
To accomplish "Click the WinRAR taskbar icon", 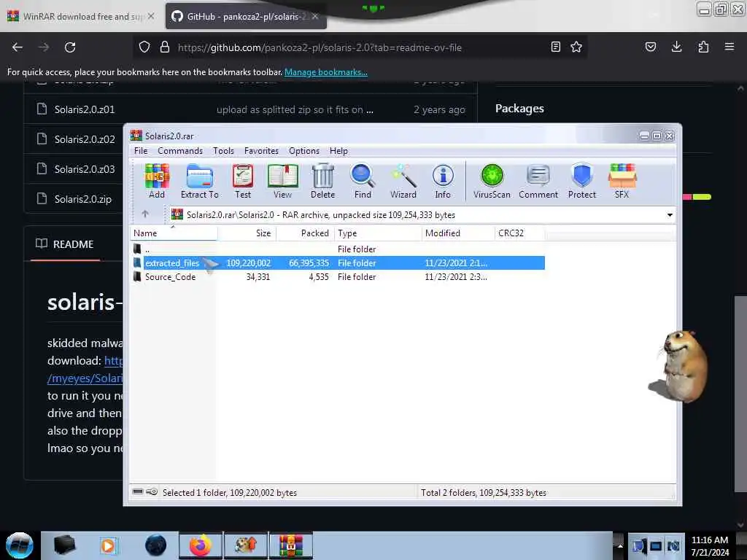I will pyautogui.click(x=291, y=545).
